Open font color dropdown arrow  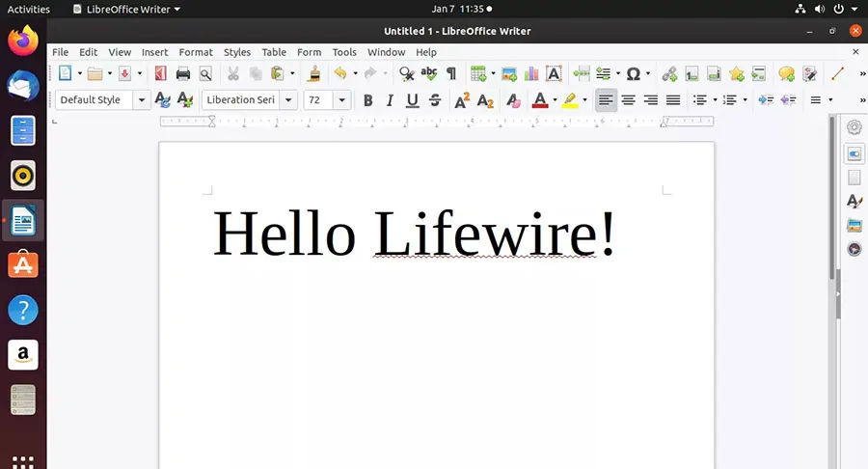pyautogui.click(x=556, y=100)
